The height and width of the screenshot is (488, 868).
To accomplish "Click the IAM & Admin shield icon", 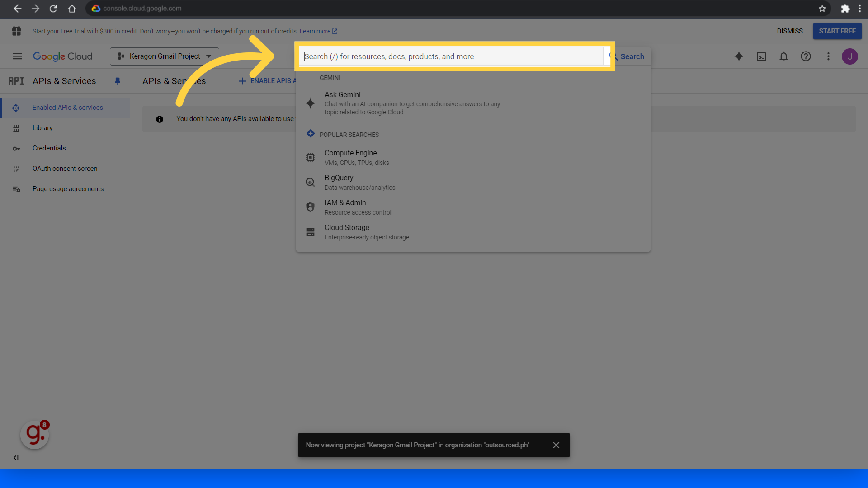I will [x=310, y=207].
